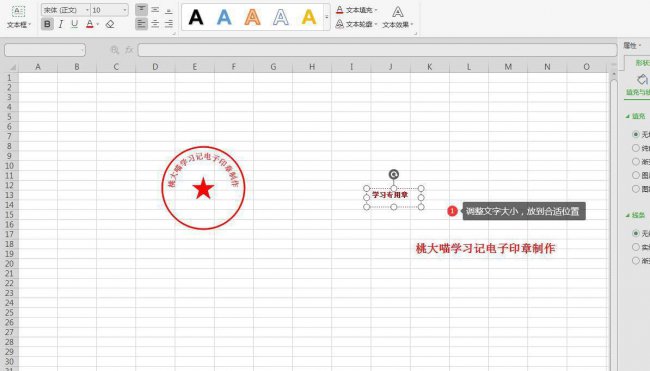
Task: Align text to bottom
Action: 169,10
